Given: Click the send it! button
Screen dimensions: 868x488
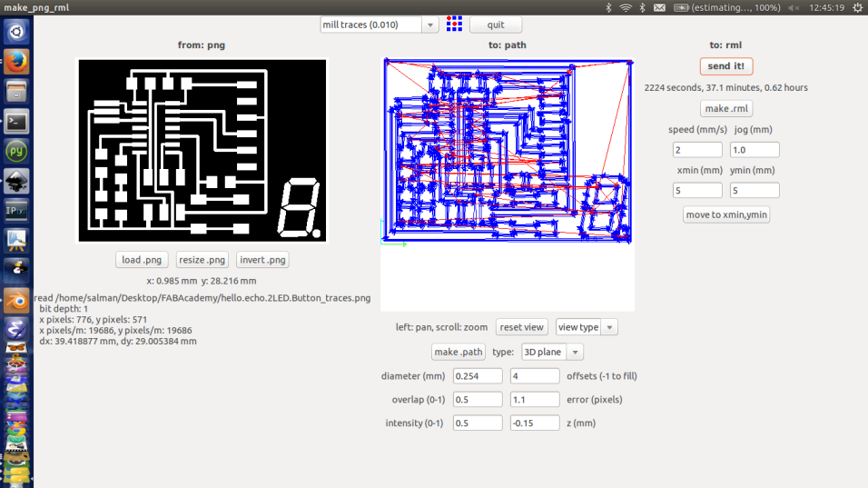Looking at the screenshot, I should [726, 66].
